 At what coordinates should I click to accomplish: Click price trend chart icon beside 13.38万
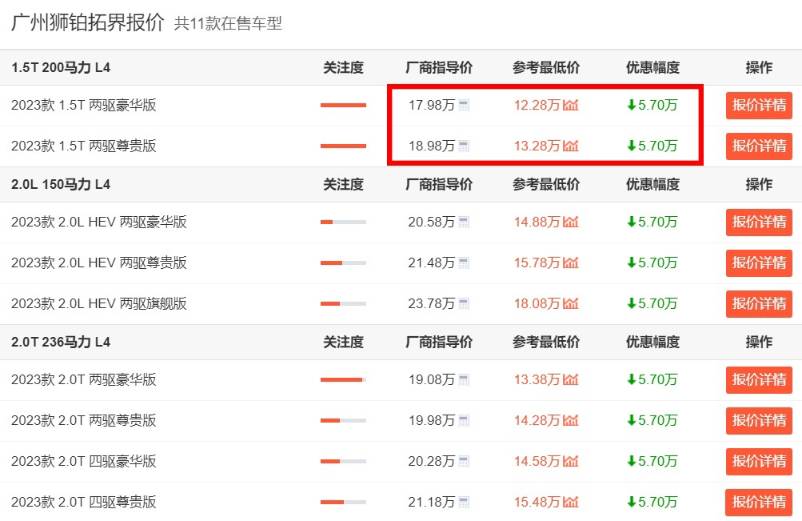(x=570, y=380)
